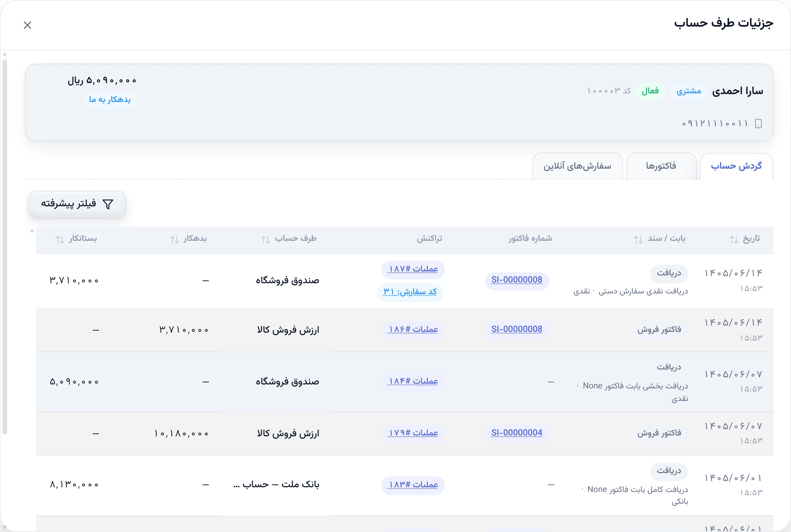Click the phone number ۰۹۱۲۱۱۱۰۰۱۱
Screen dimensions: 791x532
pos(715,123)
